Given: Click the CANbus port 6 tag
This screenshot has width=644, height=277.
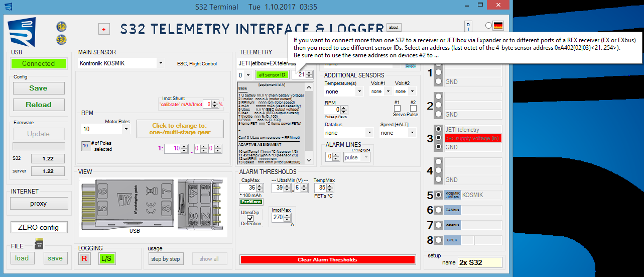Looking at the screenshot, I should coord(452,210).
